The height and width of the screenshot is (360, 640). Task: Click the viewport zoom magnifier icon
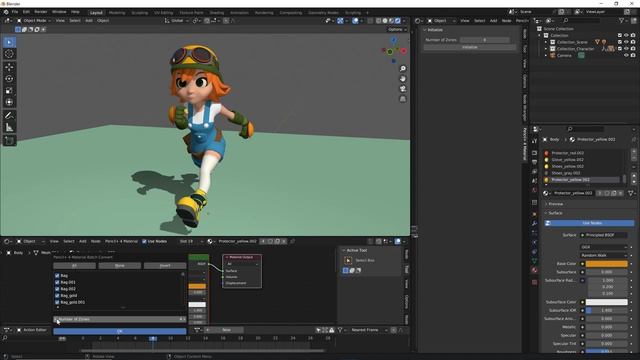tap(402, 69)
